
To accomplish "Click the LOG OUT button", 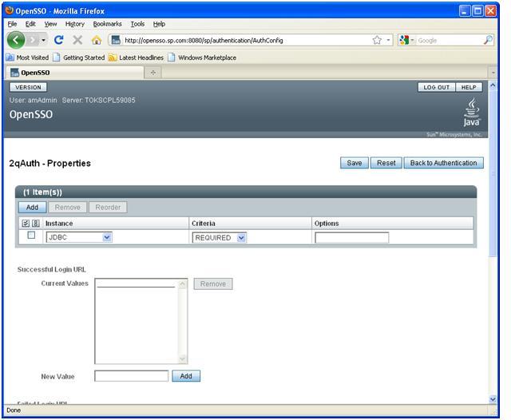I will [x=437, y=87].
